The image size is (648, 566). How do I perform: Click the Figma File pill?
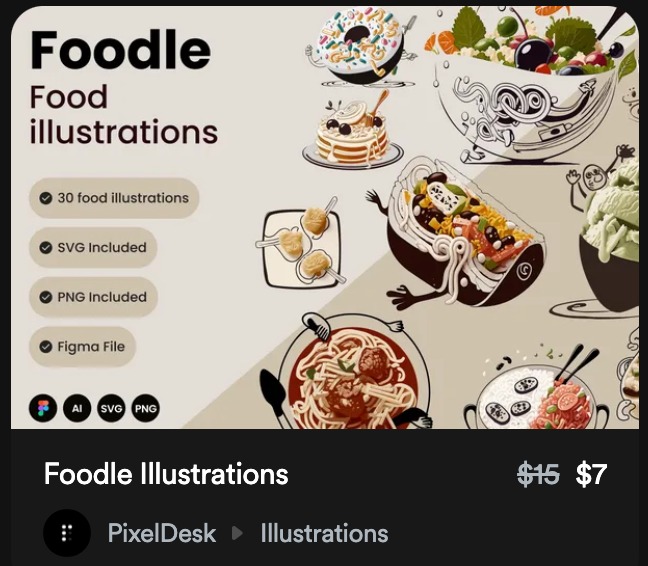(82, 347)
